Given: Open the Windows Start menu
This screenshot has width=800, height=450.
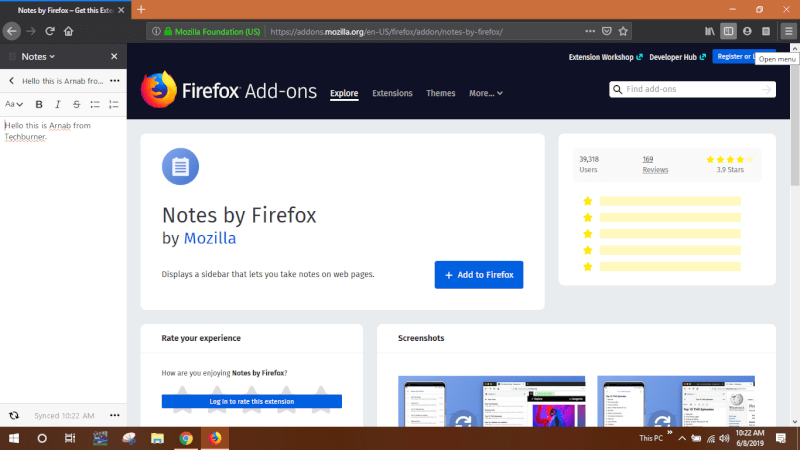Looking at the screenshot, I should click(x=14, y=438).
